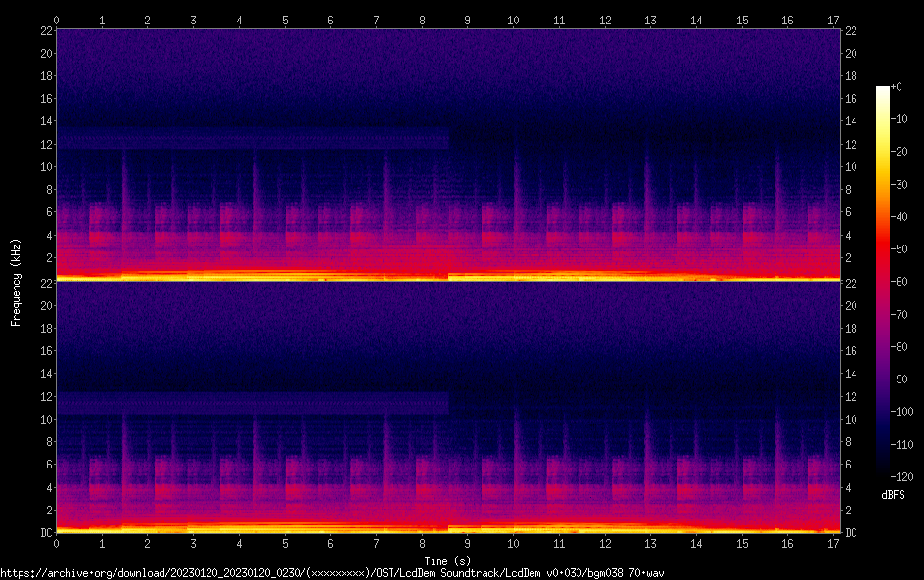Click the lower channel's 6 kHz label on the right axis
Image resolution: width=924 pixels, height=580 pixels.
(849, 465)
